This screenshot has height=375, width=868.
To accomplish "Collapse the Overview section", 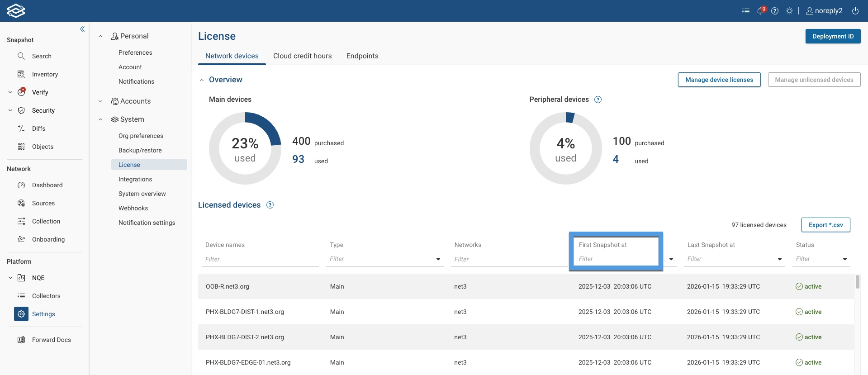I will 202,80.
